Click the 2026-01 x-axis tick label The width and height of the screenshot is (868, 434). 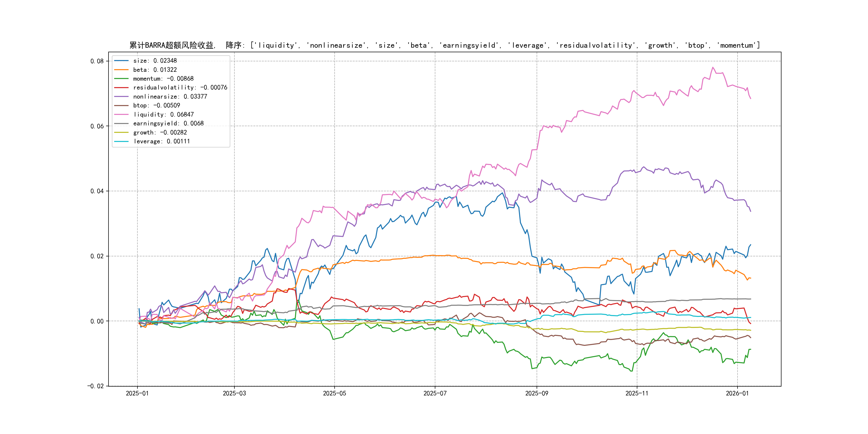pyautogui.click(x=737, y=393)
